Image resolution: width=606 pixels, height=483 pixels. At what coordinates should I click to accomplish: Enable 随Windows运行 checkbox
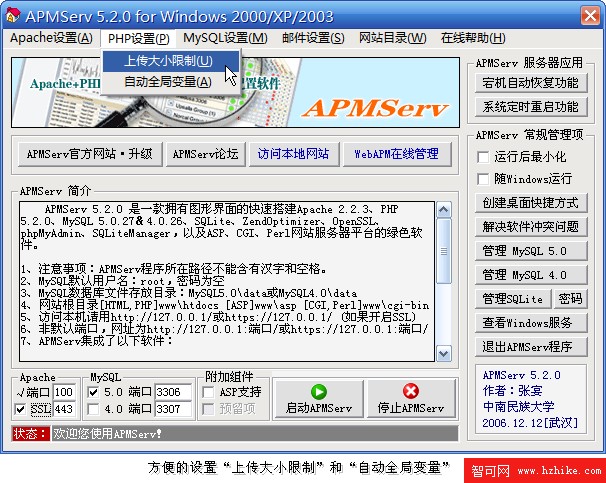[483, 179]
